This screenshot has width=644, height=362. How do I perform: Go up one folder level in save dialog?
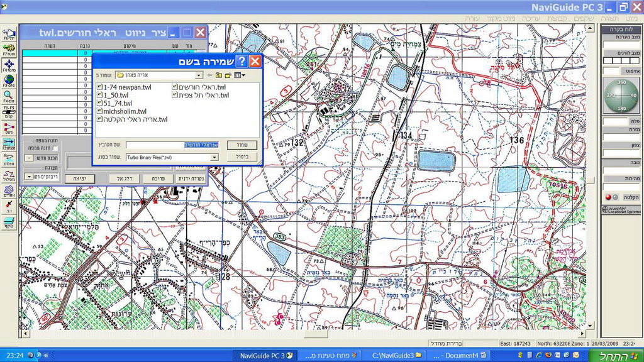(x=218, y=75)
